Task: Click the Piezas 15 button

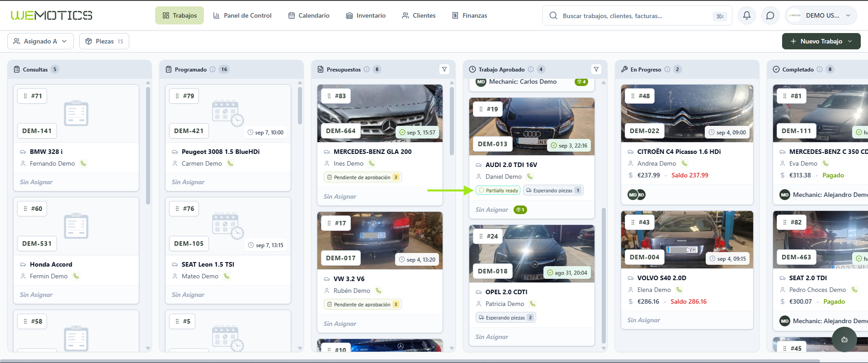Action: [x=104, y=41]
